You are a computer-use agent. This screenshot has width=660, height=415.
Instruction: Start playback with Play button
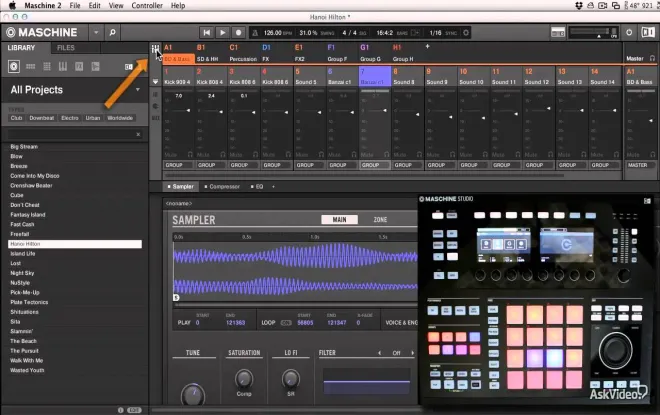pyautogui.click(x=222, y=32)
